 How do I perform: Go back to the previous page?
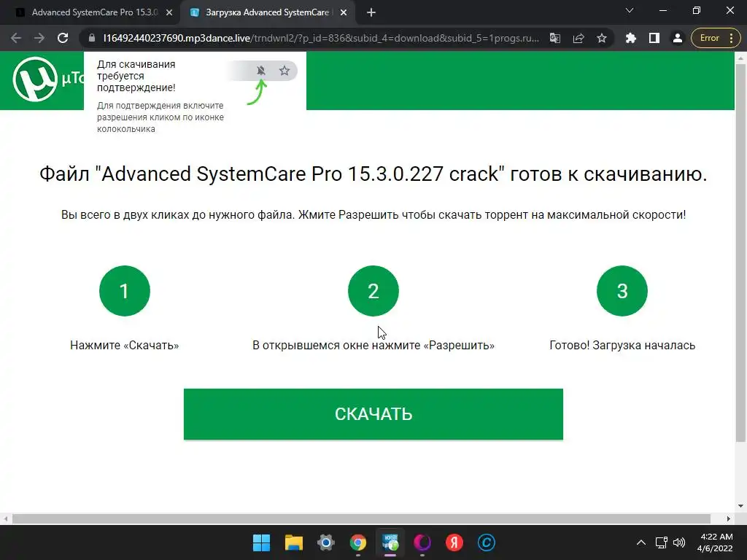pos(16,38)
